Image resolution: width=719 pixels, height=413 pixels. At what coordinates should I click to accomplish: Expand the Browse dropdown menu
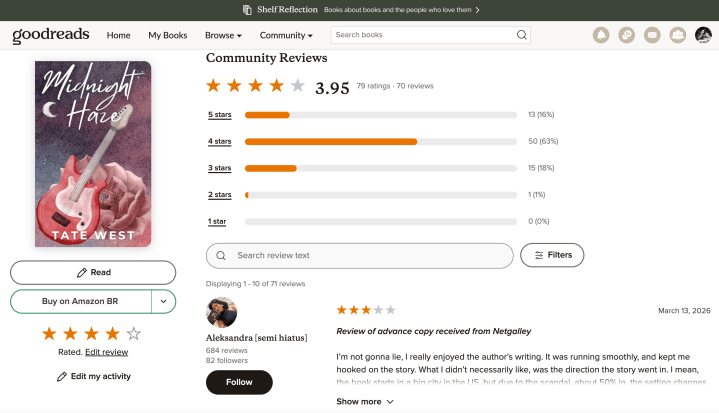tap(223, 35)
